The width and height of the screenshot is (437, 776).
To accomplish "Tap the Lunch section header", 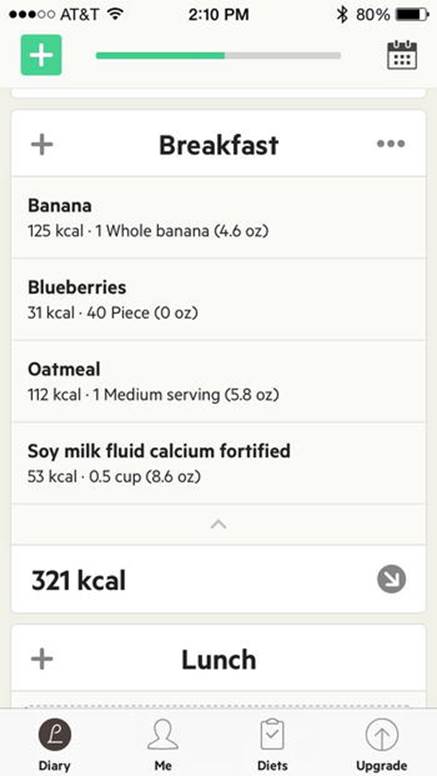I will pyautogui.click(x=218, y=659).
